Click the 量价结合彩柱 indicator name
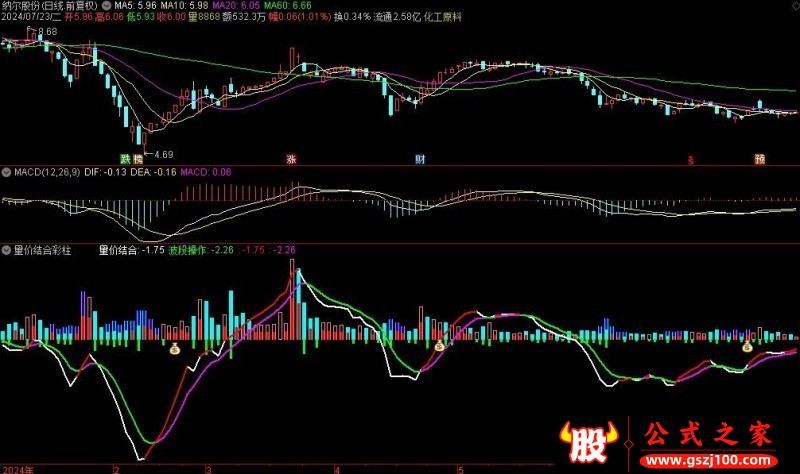This screenshot has width=800, height=474. (x=42, y=250)
